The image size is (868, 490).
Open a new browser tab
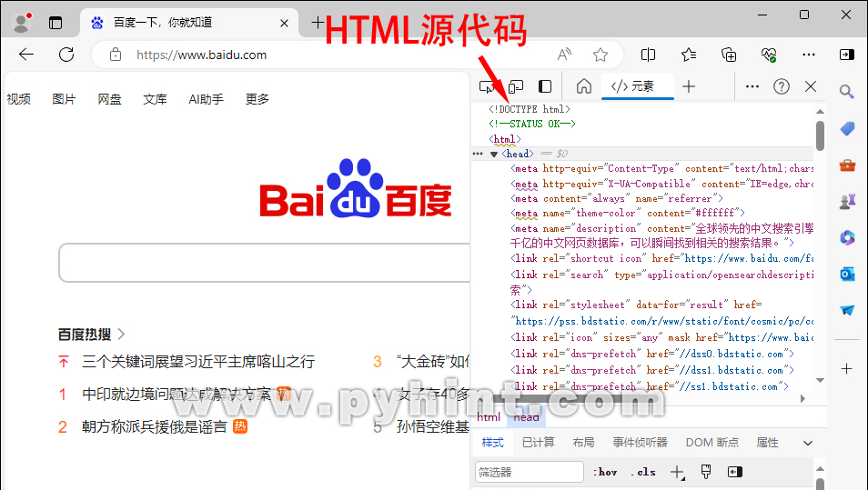coord(318,23)
